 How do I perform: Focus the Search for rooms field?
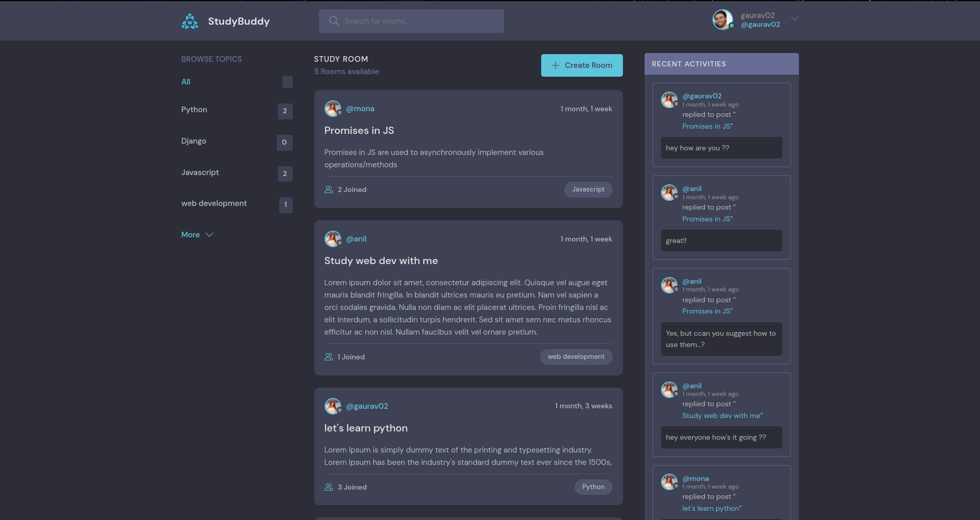(x=412, y=21)
